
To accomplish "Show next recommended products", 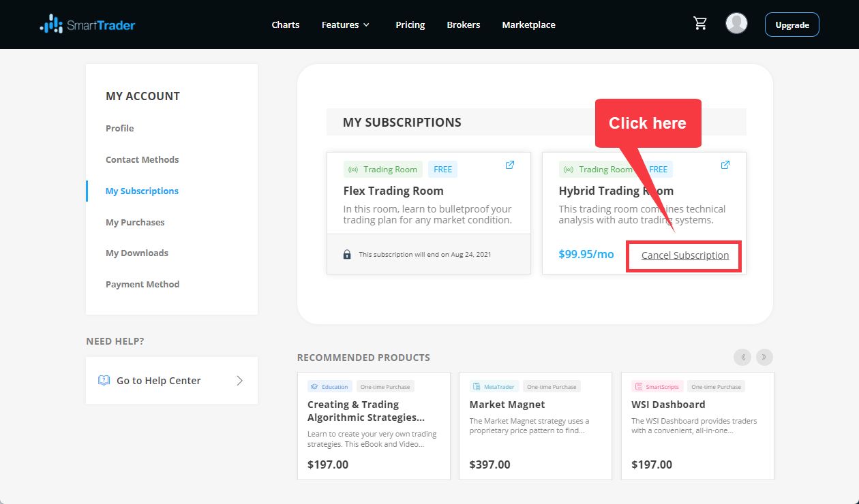I will (x=764, y=357).
